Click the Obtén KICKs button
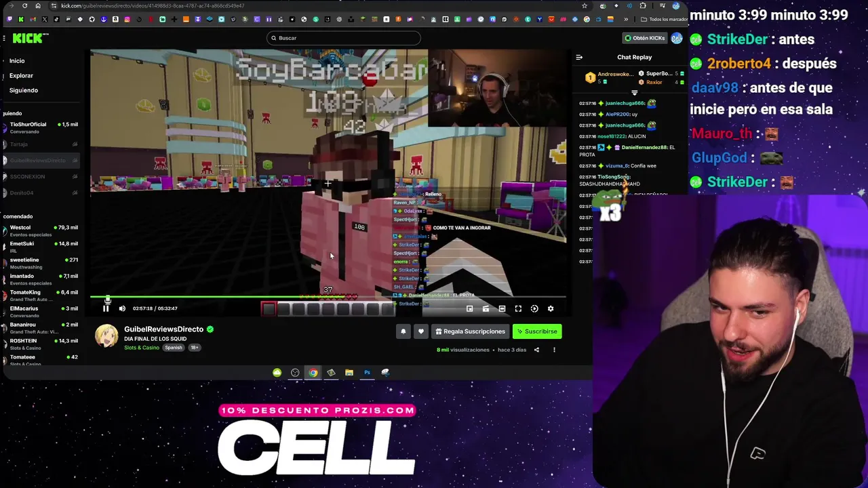The image size is (868, 488). pos(645,38)
